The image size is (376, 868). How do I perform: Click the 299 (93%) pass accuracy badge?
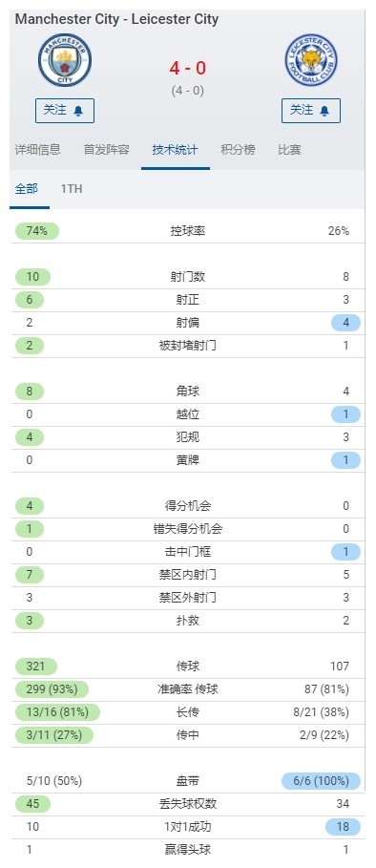coord(52,689)
